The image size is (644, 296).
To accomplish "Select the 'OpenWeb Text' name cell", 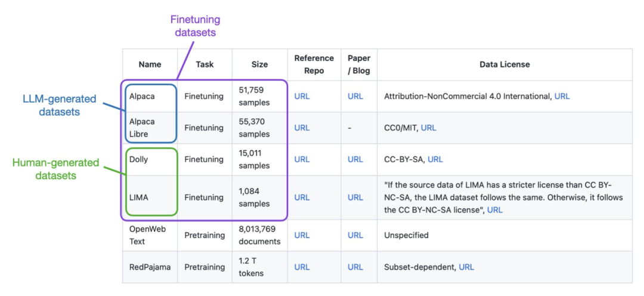I will (x=150, y=235).
